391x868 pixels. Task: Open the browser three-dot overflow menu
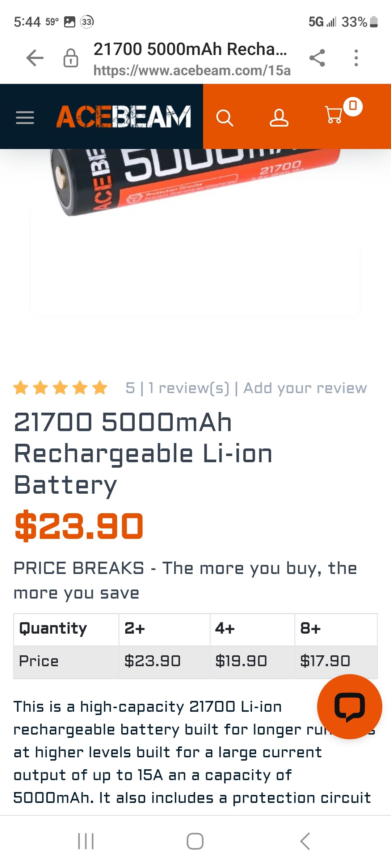pyautogui.click(x=356, y=58)
